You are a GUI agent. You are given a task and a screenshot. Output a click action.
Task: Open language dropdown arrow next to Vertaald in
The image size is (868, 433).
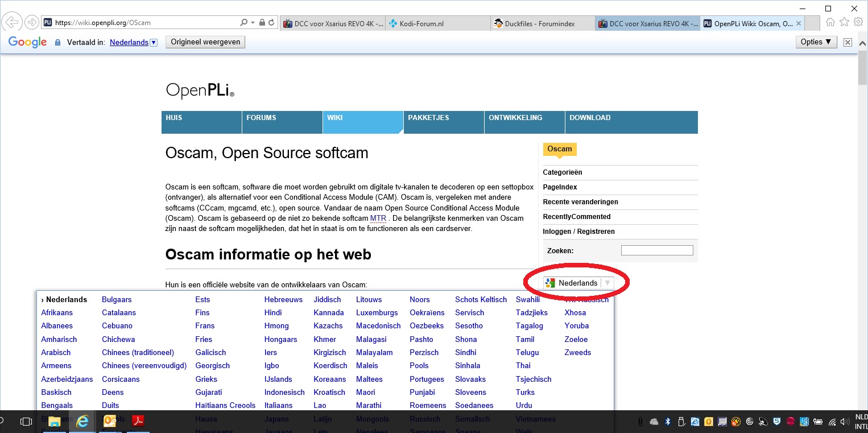(x=154, y=42)
